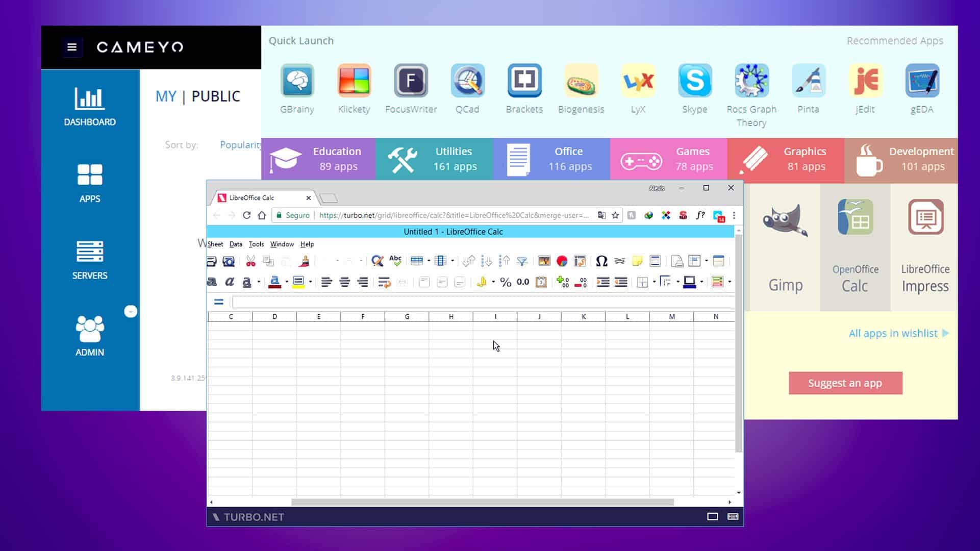Toggle the Cameyo hamburger sidebar menu
980x551 pixels.
tap(72, 47)
